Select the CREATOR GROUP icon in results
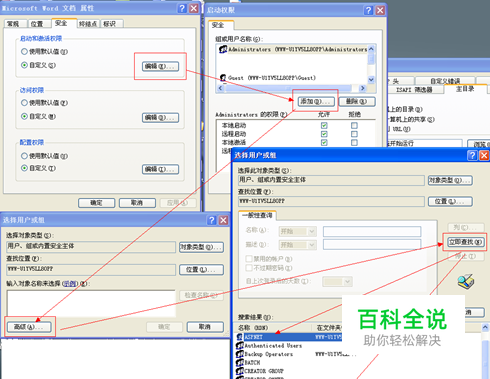This screenshot has height=379, width=490. pyautogui.click(x=239, y=371)
